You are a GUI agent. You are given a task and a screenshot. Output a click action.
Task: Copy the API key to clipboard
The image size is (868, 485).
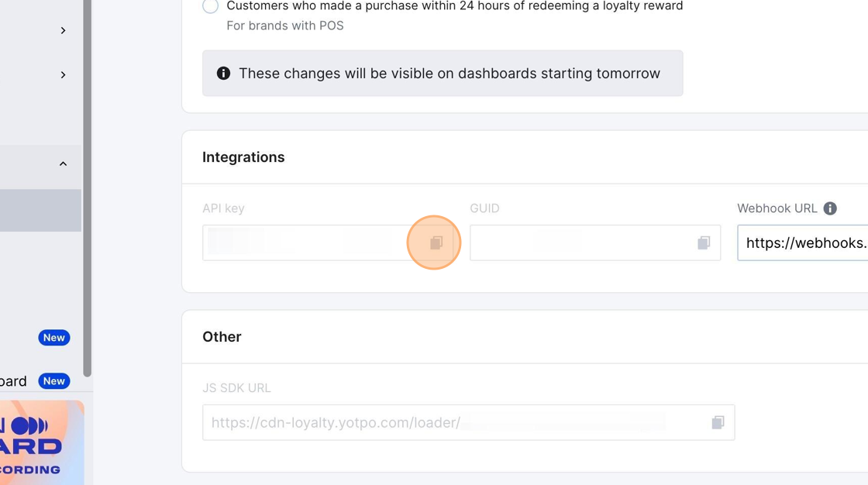(436, 243)
